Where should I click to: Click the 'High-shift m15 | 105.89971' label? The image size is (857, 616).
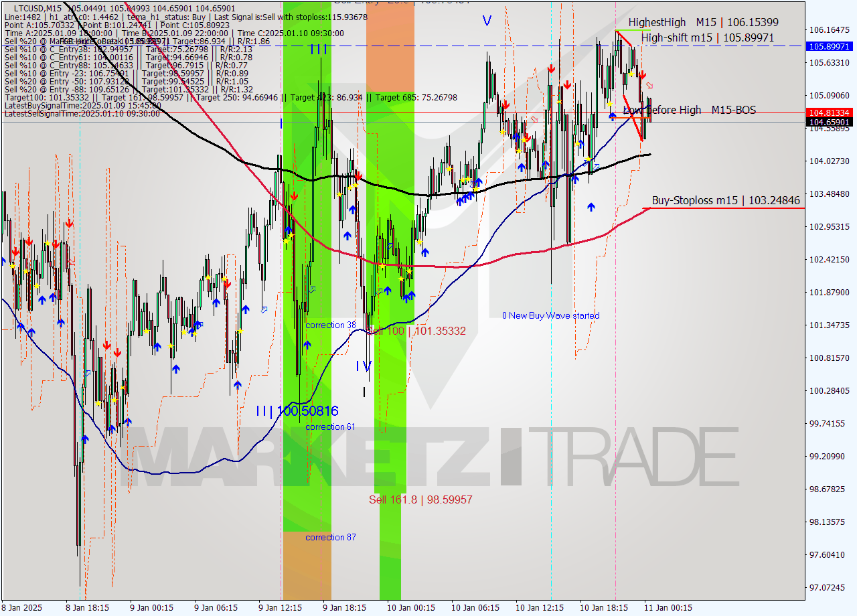(x=708, y=38)
